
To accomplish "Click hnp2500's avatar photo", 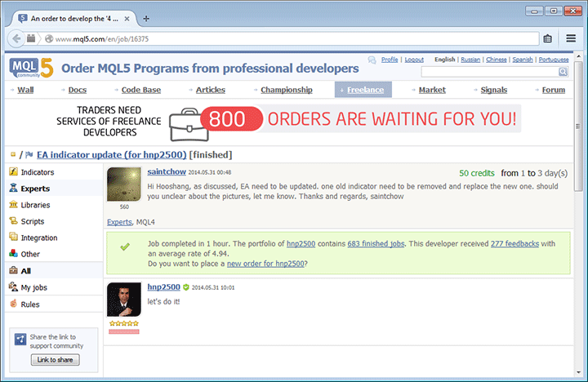I will (x=124, y=300).
